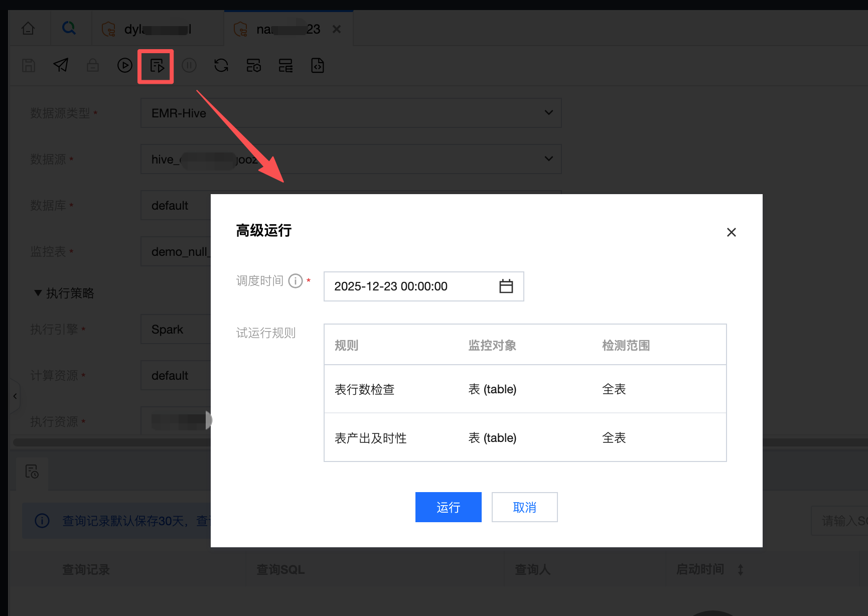Viewport: 868px width, 616px height.
Task: Click the 查询记录 column header
Action: 86,569
